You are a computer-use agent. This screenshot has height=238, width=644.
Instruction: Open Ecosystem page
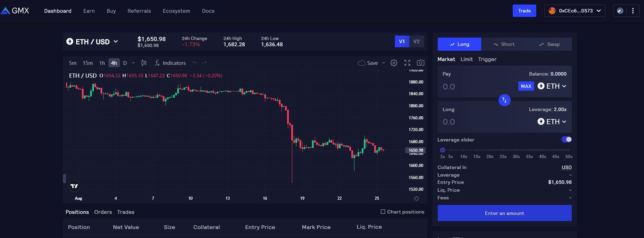coord(176,11)
